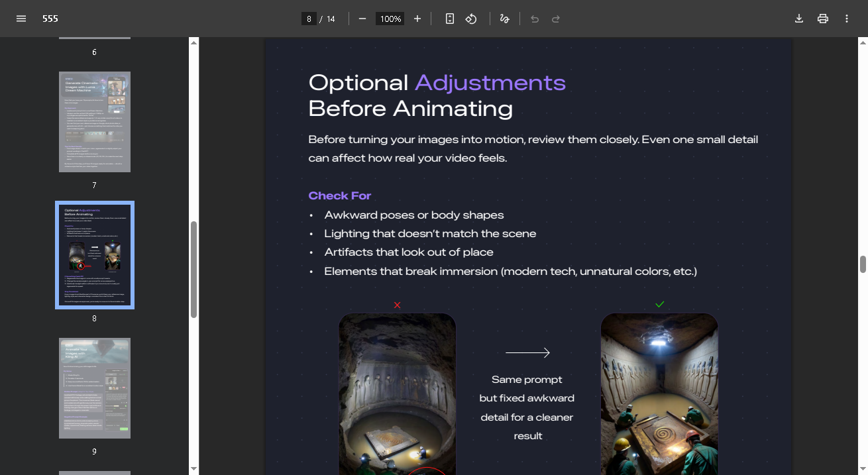
Task: Download the PDF file
Action: (799, 19)
